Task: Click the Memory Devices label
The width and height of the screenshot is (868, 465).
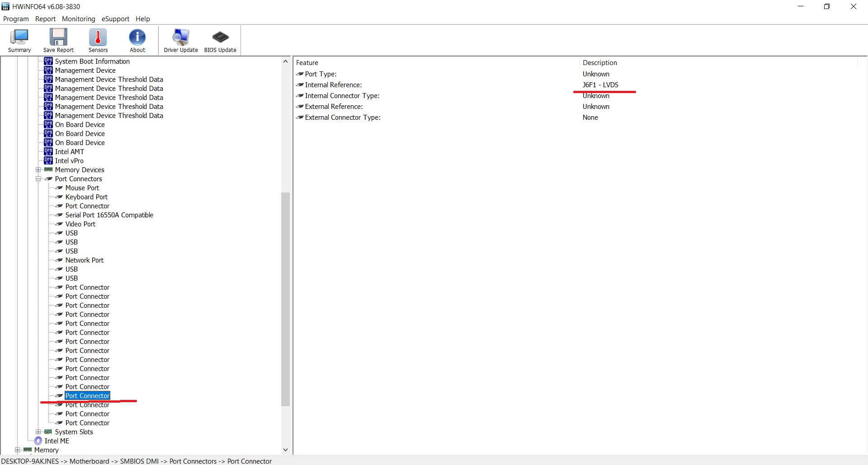Action: point(80,170)
